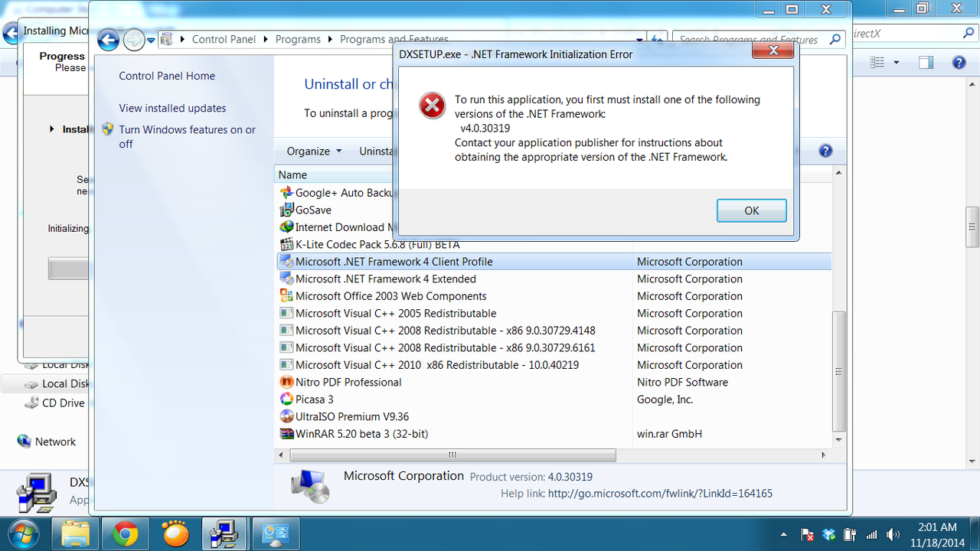Click Control Panel in the address breadcrumb
This screenshot has height=551, width=980.
pos(224,39)
